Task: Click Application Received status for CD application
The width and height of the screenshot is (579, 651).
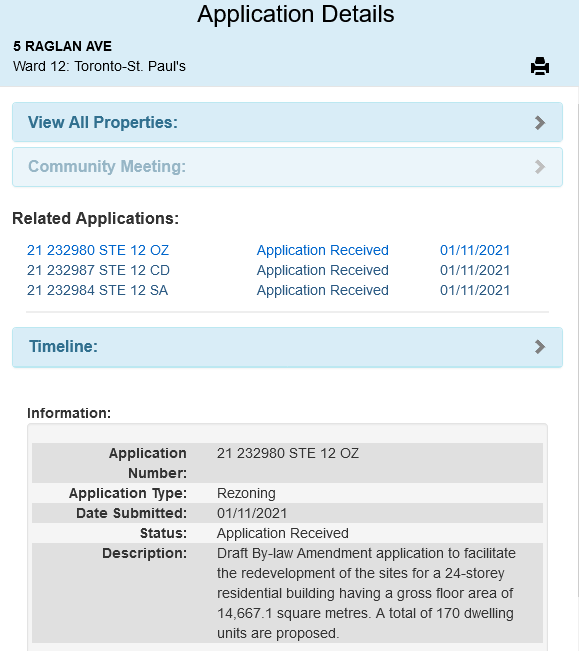Action: pyautogui.click(x=322, y=270)
